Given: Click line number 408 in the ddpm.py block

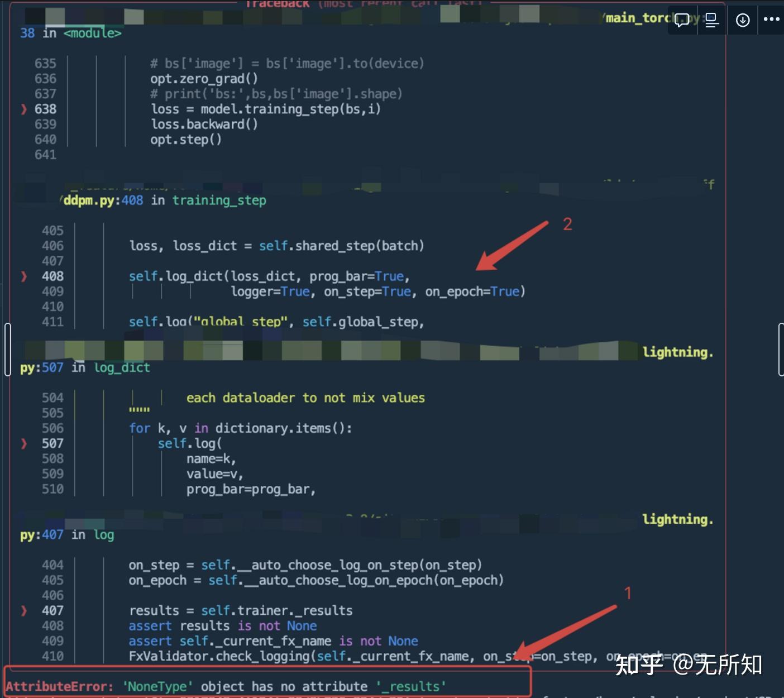Looking at the screenshot, I should (52, 276).
